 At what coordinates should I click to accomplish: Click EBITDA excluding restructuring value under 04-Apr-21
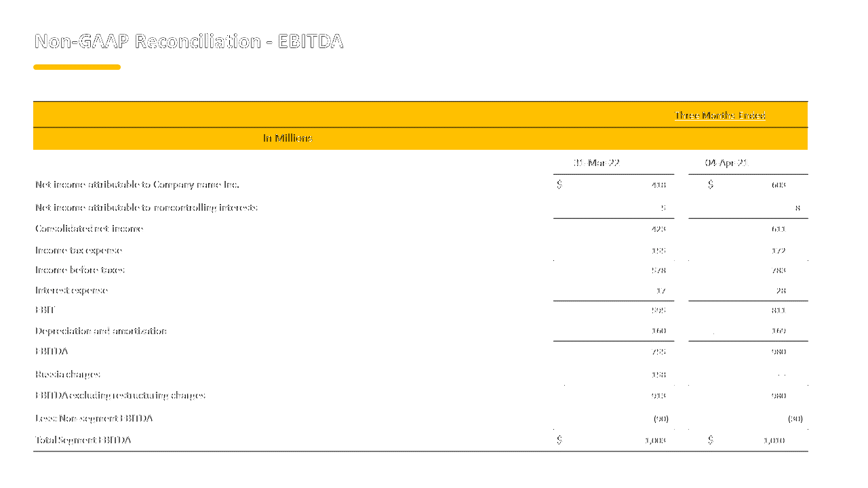778,396
